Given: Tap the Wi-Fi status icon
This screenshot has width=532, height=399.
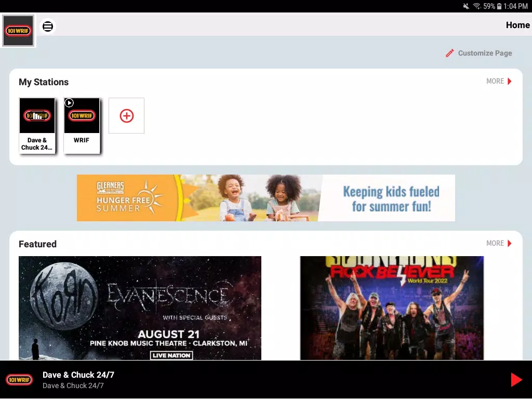Looking at the screenshot, I should (477, 6).
